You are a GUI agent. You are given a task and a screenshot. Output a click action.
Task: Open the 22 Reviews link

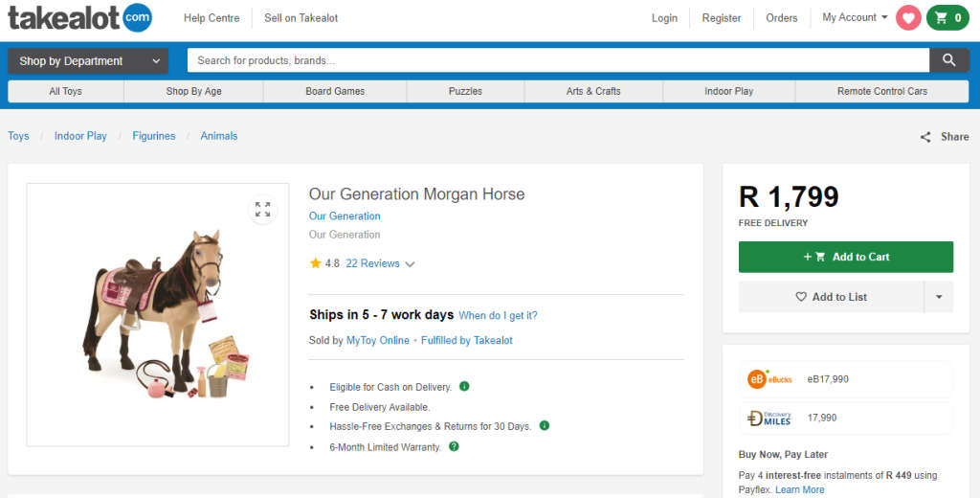tap(372, 263)
